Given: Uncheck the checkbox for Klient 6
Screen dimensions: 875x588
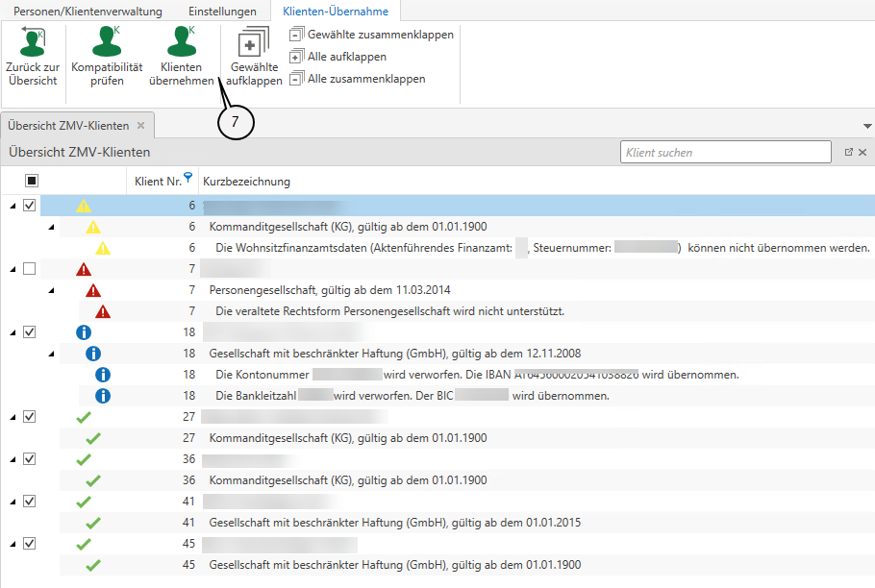Looking at the screenshot, I should (x=29, y=206).
